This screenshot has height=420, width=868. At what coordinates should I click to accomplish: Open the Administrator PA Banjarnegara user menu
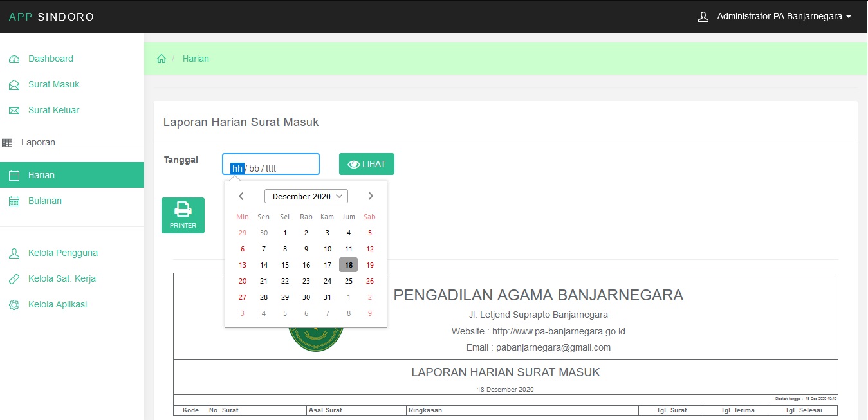point(775,17)
